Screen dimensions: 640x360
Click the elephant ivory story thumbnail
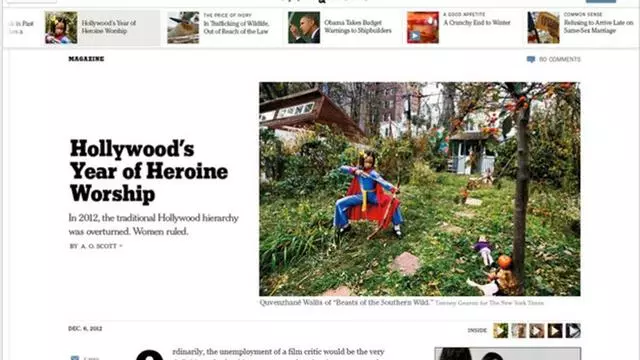pos(183,27)
